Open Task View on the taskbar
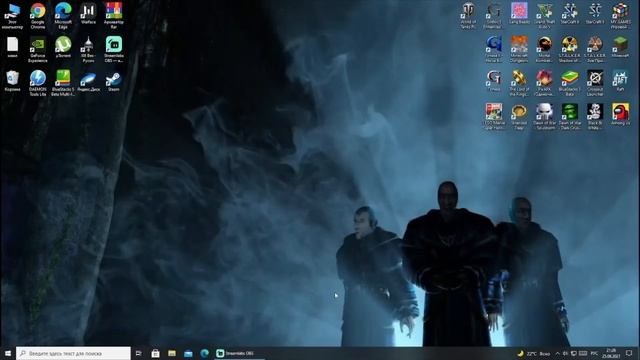The height and width of the screenshot is (360, 640). 138,353
